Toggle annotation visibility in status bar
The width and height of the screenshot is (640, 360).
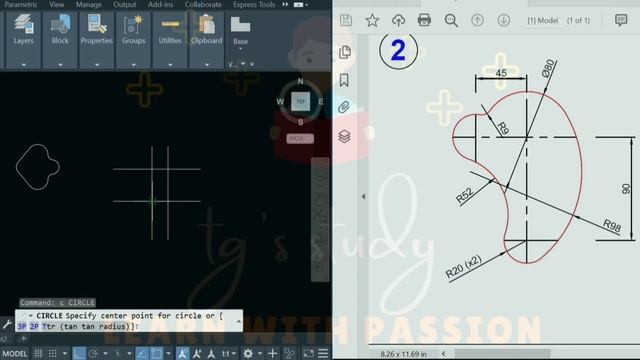tap(182, 353)
